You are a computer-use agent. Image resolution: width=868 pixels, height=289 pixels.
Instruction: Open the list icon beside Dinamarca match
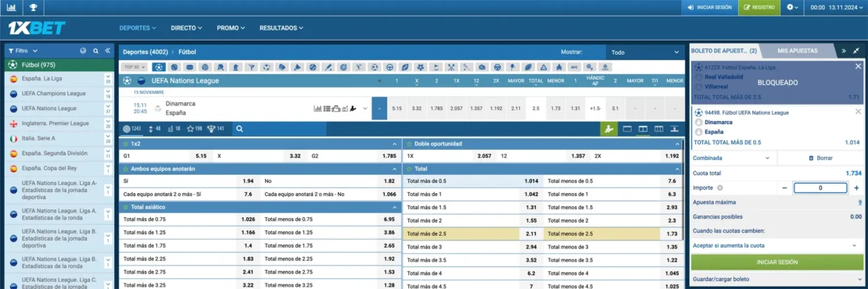pyautogui.click(x=327, y=109)
